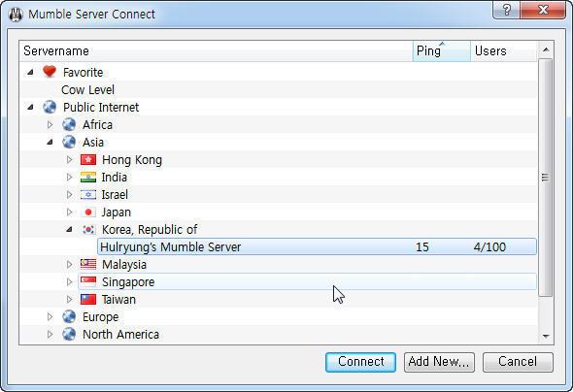Expand the Hong Kong server list
Screen dimensions: 573x392
(69, 159)
